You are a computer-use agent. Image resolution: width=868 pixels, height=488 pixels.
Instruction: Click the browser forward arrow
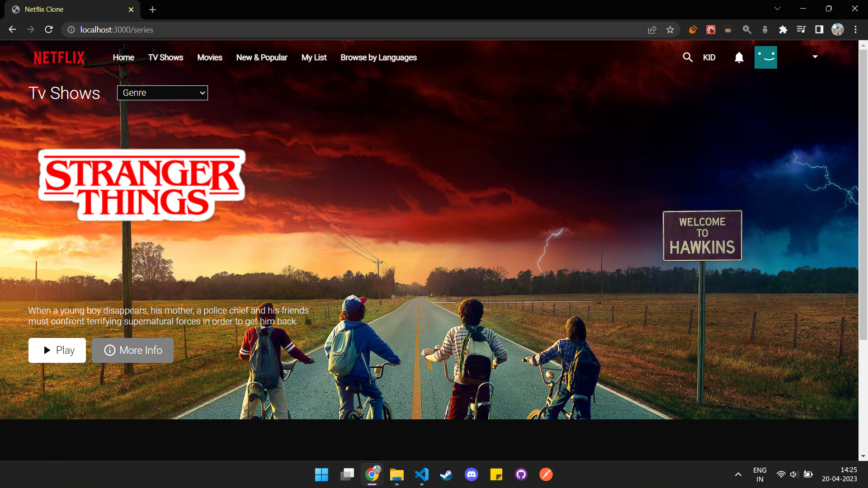tap(30, 29)
